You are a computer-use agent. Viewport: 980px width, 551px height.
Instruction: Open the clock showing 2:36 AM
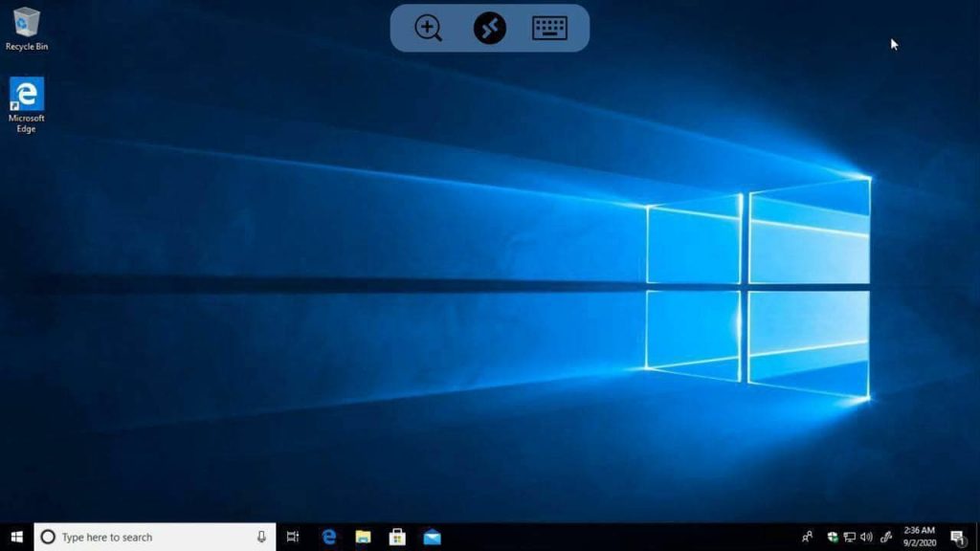point(920,537)
